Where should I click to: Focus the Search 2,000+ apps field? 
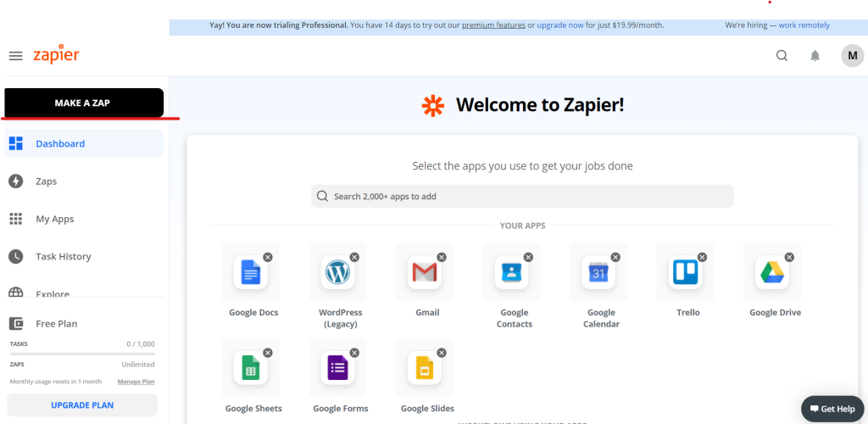pyautogui.click(x=522, y=196)
